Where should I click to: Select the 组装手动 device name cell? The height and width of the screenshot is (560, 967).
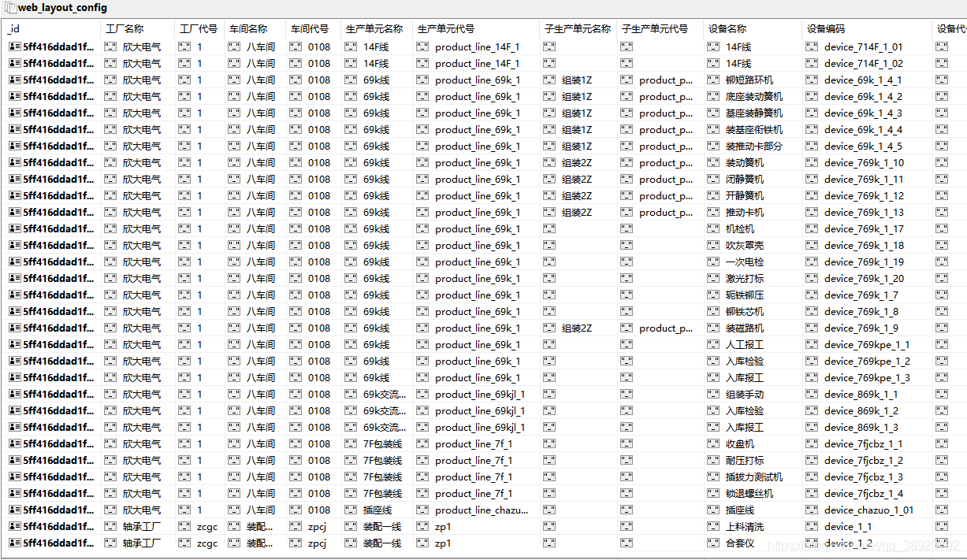point(745,395)
